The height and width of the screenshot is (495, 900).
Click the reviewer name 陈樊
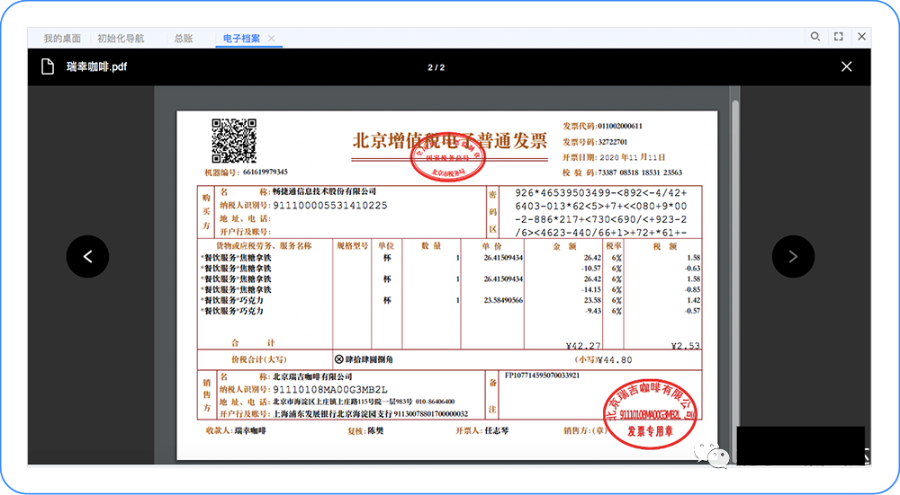coord(375,431)
